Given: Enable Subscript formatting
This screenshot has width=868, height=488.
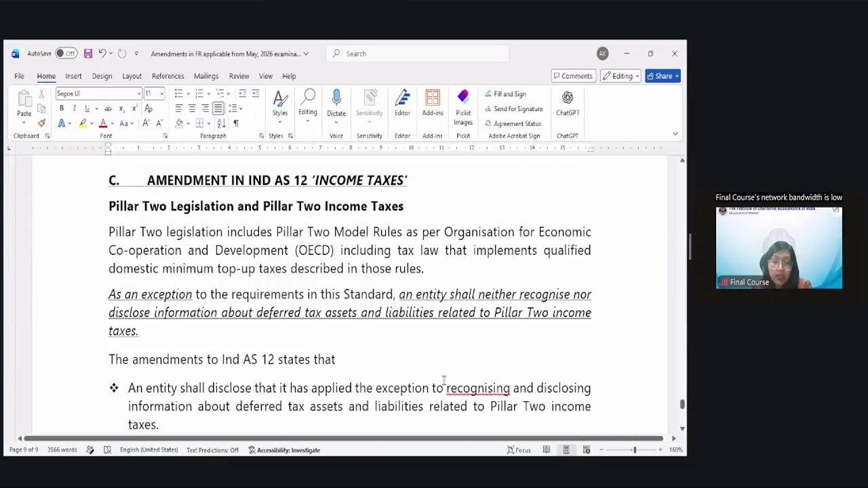Looking at the screenshot, I should (x=121, y=108).
